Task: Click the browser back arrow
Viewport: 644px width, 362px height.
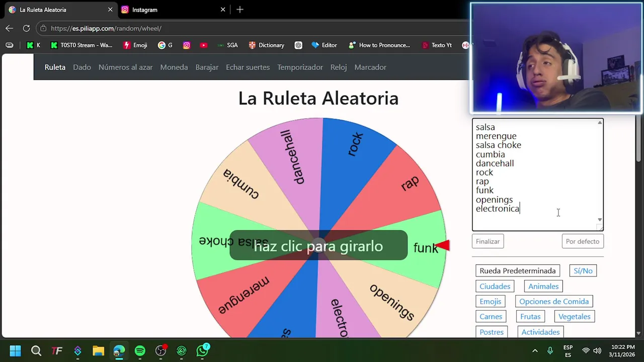Action: pyautogui.click(x=9, y=29)
